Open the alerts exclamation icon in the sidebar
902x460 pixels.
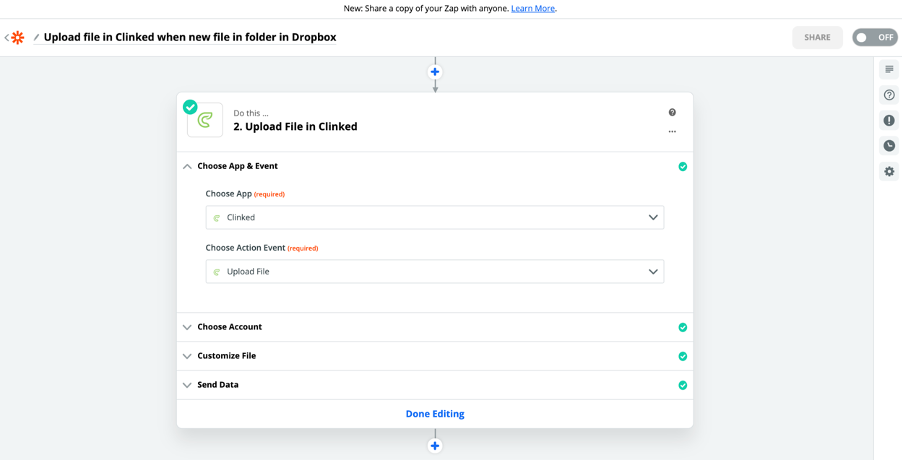tap(888, 120)
